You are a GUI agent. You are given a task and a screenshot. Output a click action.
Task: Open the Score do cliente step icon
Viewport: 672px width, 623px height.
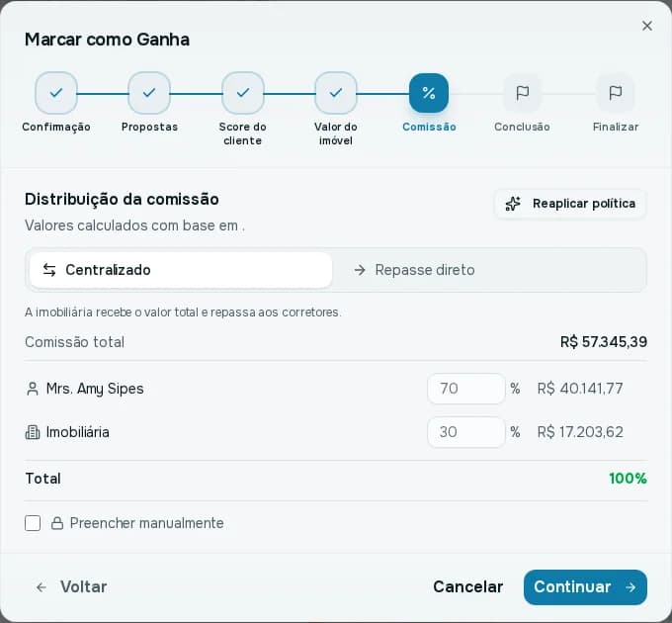point(243,93)
